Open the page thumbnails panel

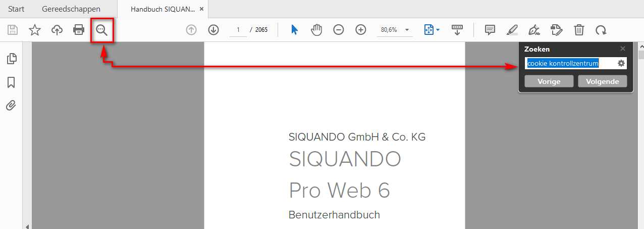11,59
